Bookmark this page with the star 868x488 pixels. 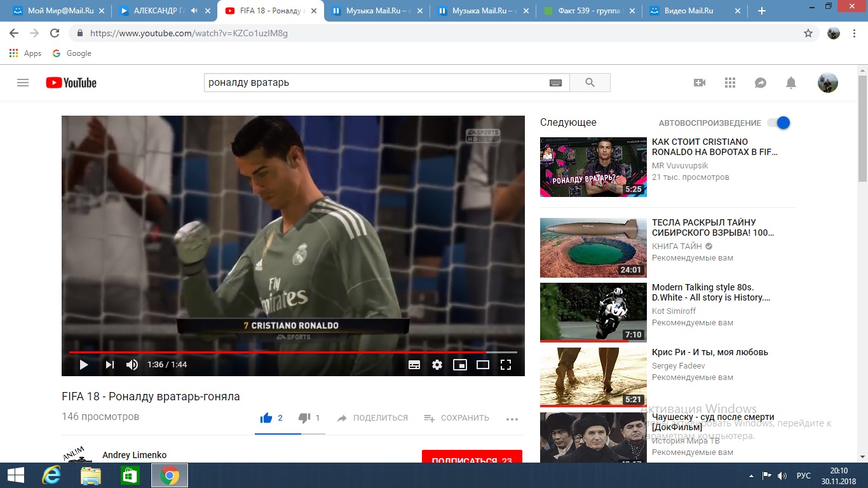pyautogui.click(x=808, y=33)
